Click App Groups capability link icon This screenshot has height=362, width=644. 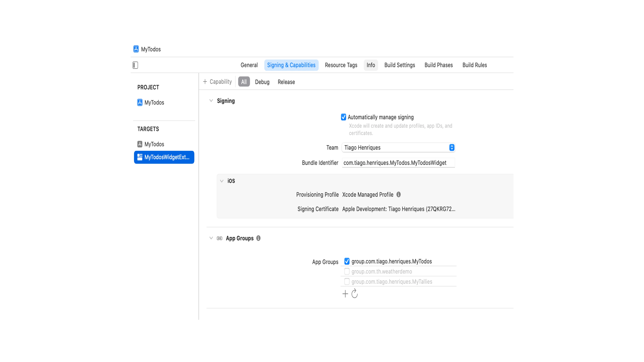[220, 238]
